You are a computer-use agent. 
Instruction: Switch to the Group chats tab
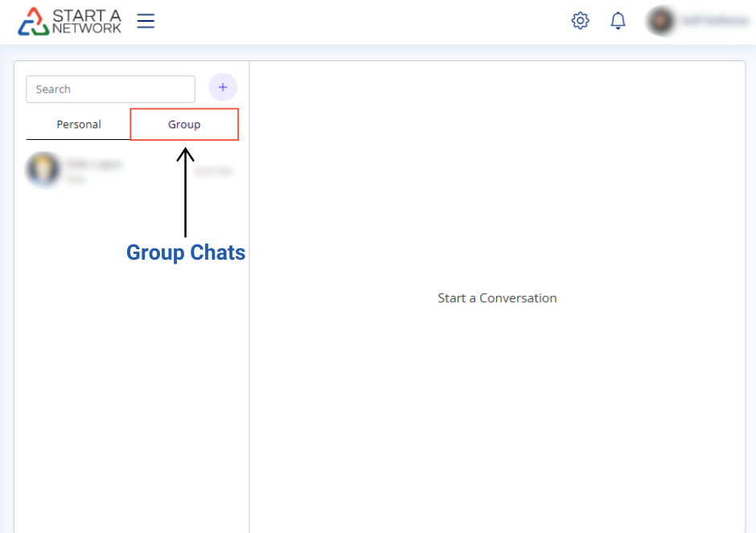[184, 125]
